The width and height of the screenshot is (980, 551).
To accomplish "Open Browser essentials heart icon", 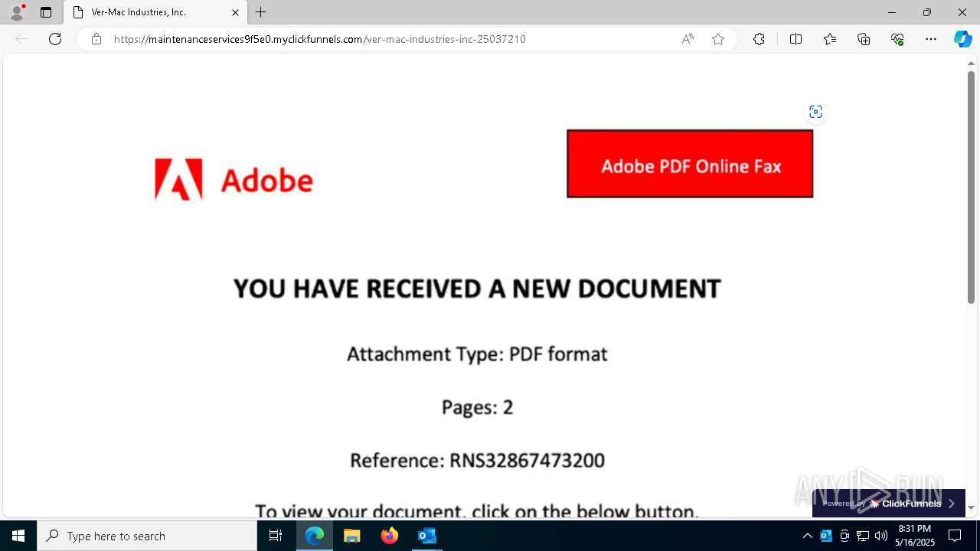I will (897, 39).
